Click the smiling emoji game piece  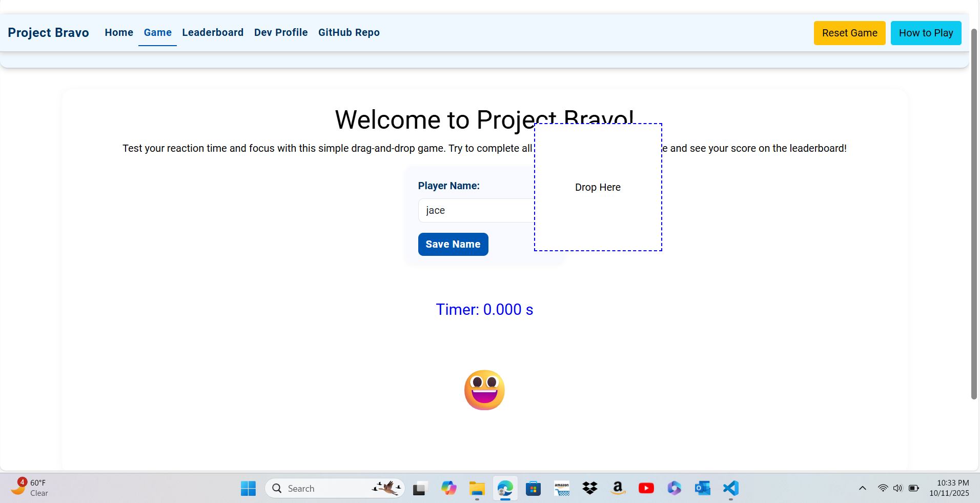(x=484, y=390)
